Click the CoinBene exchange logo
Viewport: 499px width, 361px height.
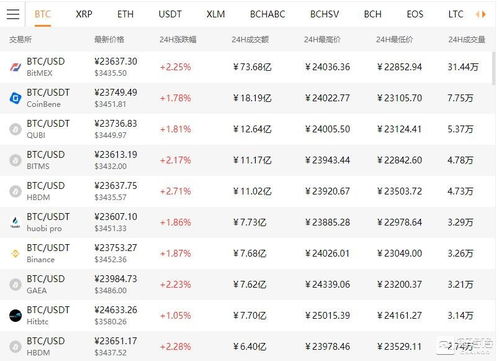15,98
